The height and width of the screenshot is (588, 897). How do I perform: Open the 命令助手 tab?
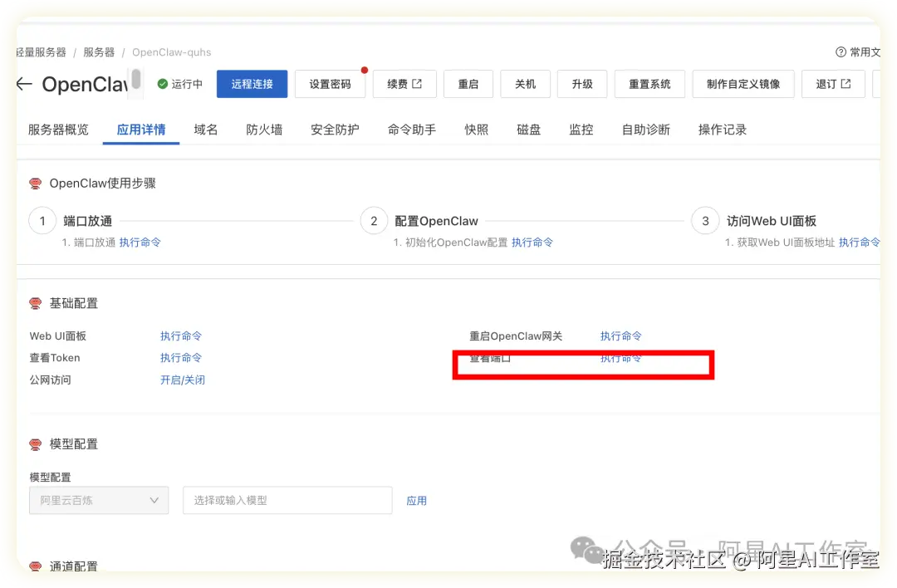pyautogui.click(x=412, y=130)
